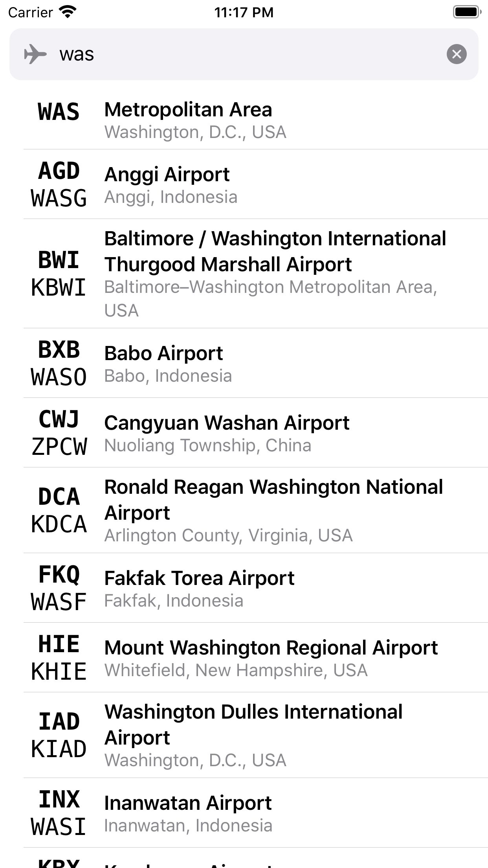This screenshot has height=868, width=488.
Task: Tap the HIE airport code
Action: click(59, 644)
